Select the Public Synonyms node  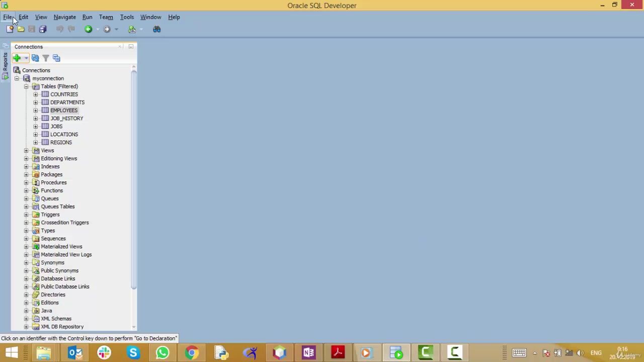coord(60,271)
